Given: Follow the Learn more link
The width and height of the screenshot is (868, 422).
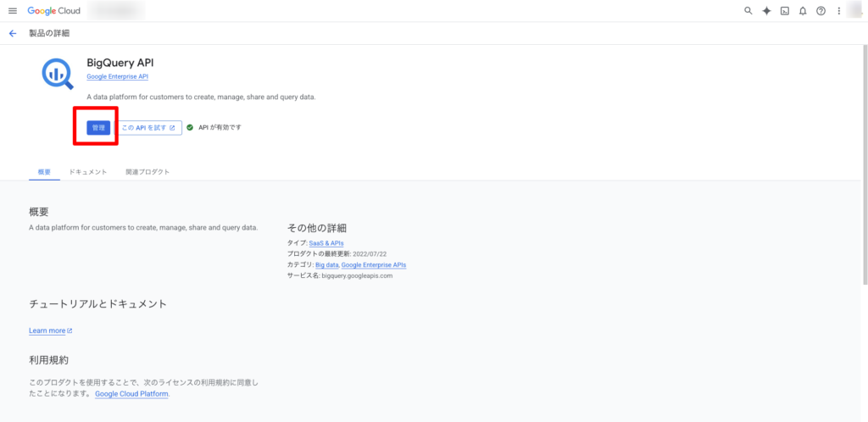Looking at the screenshot, I should point(50,330).
